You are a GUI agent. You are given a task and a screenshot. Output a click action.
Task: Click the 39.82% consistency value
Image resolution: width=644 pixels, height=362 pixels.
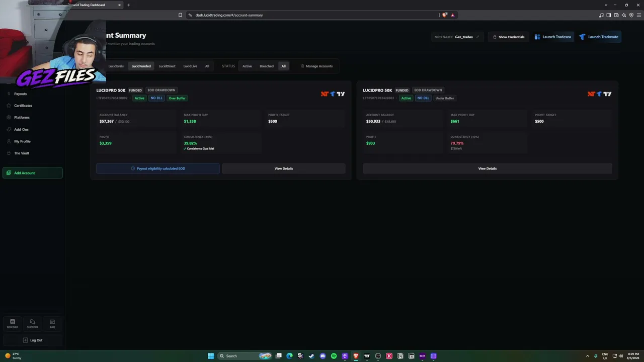(190, 143)
